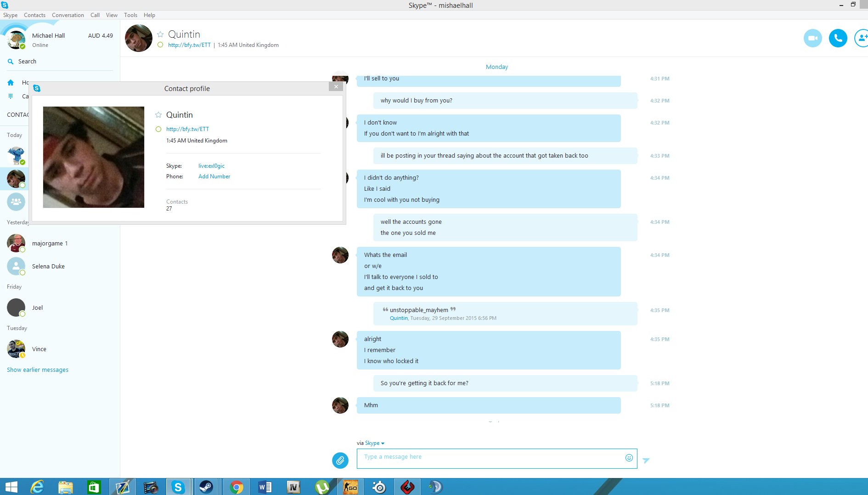Click the unstoppable_mayhem quoted text

[x=419, y=310]
